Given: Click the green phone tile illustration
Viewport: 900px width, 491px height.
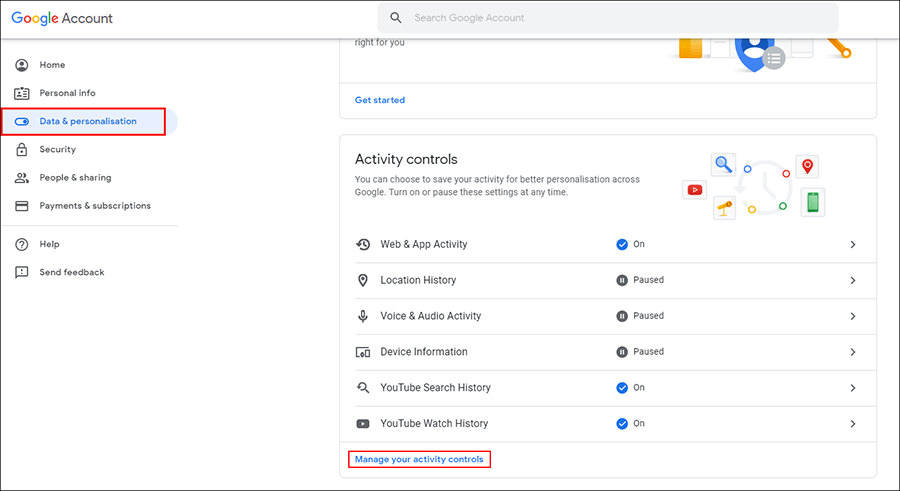Looking at the screenshot, I should click(x=813, y=202).
